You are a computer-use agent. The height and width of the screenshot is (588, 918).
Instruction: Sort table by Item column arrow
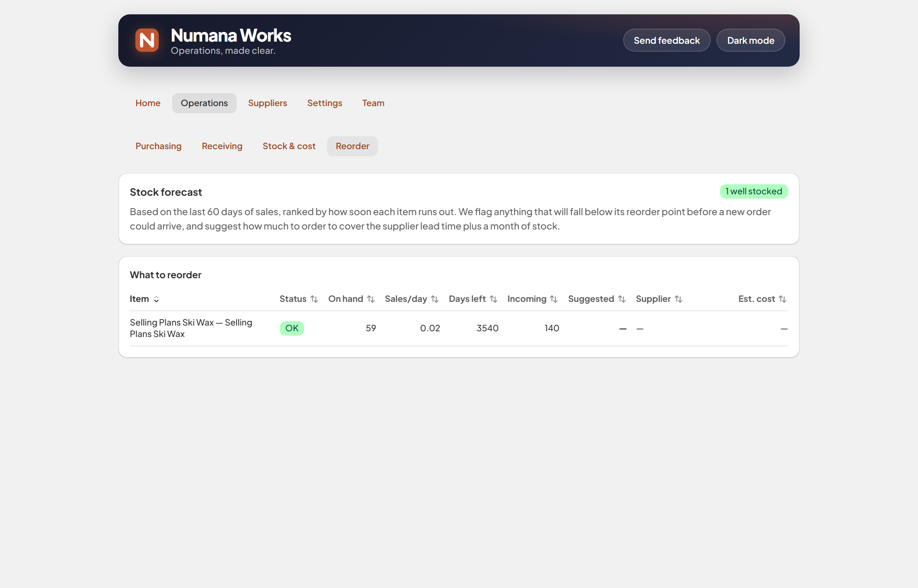click(x=156, y=299)
